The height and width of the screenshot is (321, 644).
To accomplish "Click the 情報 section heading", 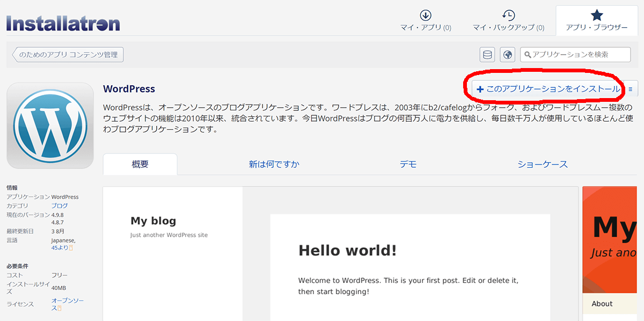I will [12, 188].
